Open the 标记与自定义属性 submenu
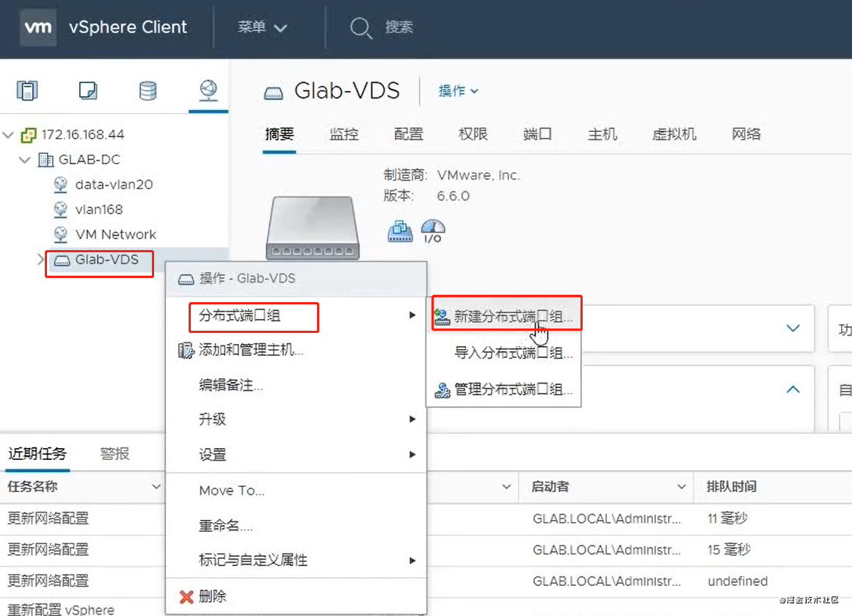The height and width of the screenshot is (616, 852). point(296,560)
